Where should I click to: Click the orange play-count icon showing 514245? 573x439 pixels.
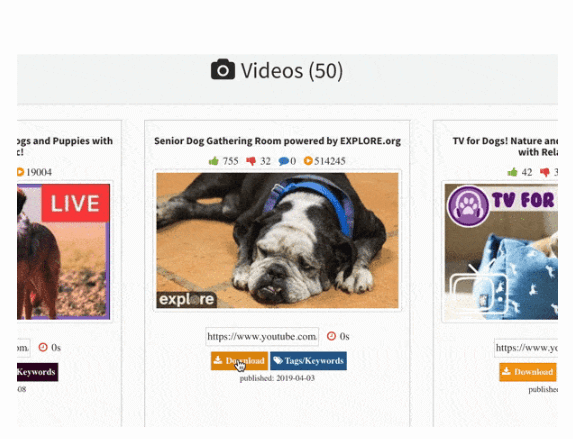308,161
